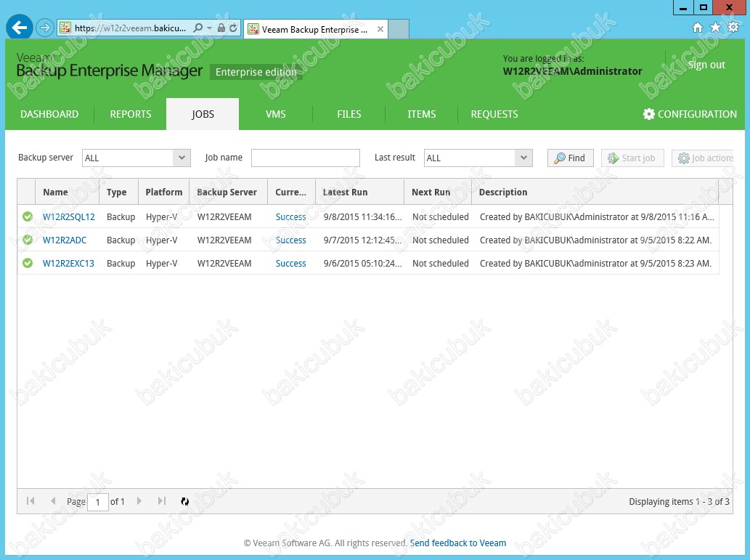The height and width of the screenshot is (560, 750).
Task: Refresh the page from the address bar
Action: pyautogui.click(x=233, y=28)
